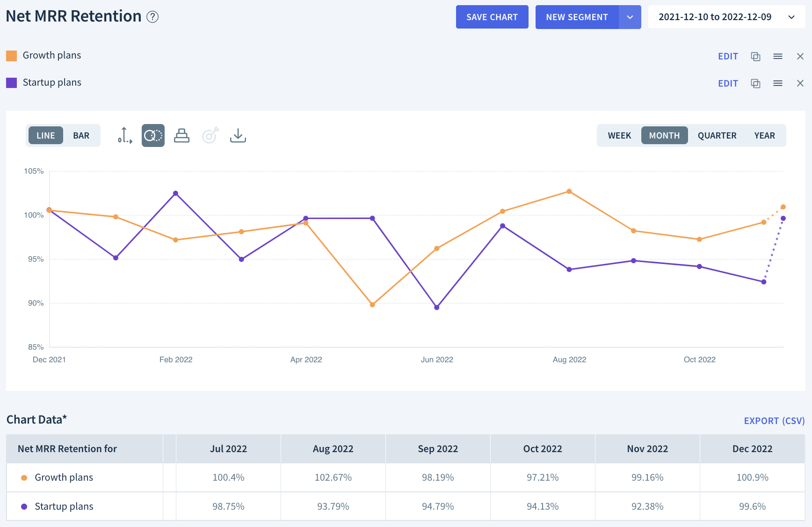Open the chart download icon
This screenshot has width=812, height=527.
pos(238,135)
